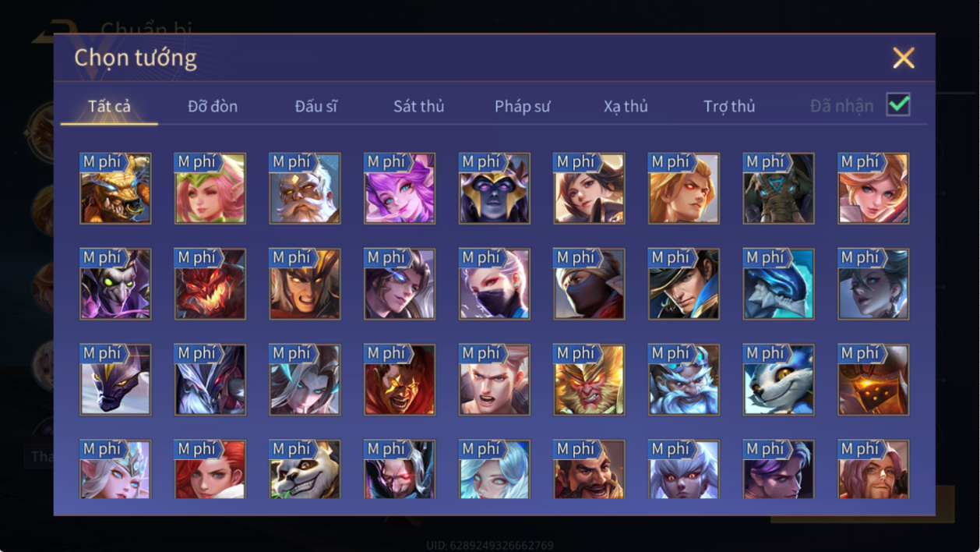The height and width of the screenshot is (552, 980).
Task: Open the Sát thủ tab
Action: coord(418,106)
